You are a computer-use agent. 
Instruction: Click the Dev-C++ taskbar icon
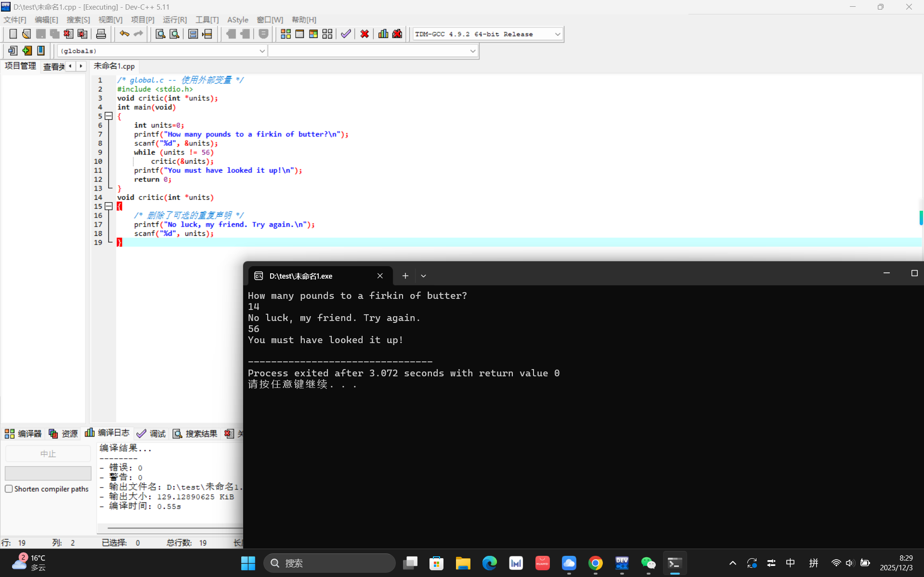click(622, 563)
